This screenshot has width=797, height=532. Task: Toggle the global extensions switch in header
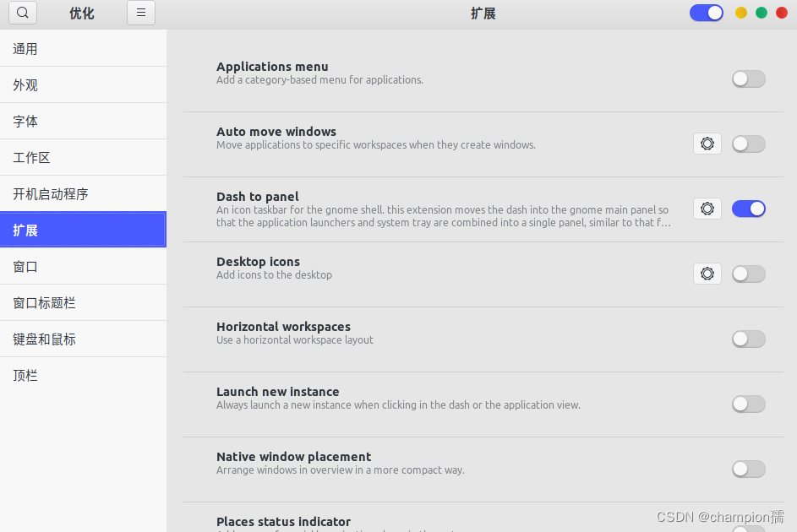point(706,13)
